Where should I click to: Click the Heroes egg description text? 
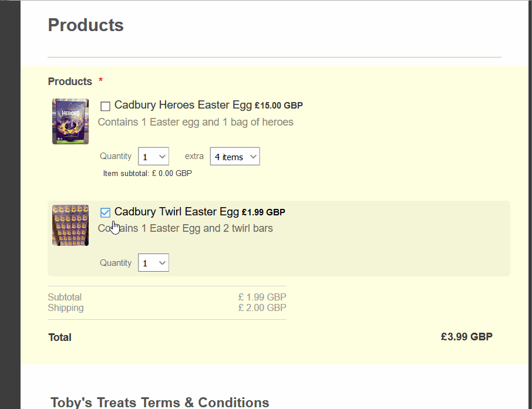click(196, 122)
